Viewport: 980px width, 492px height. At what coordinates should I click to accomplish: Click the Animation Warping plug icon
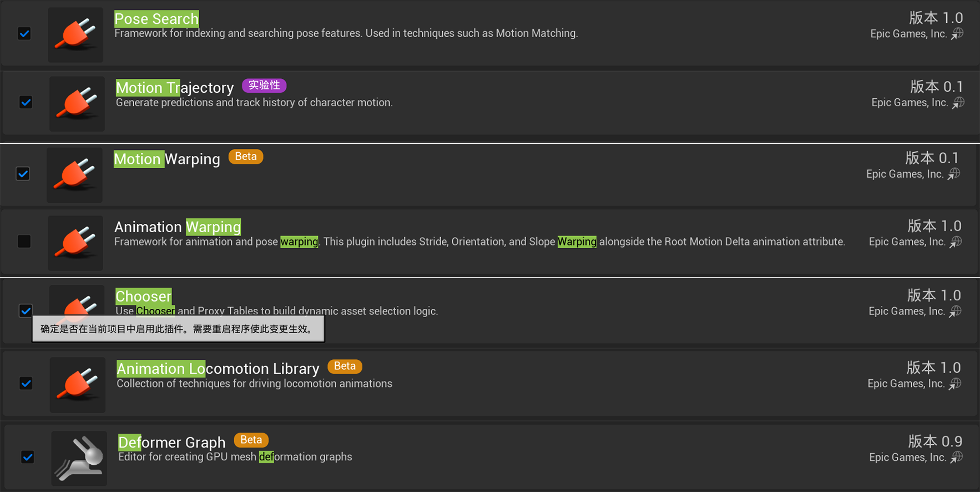click(75, 243)
